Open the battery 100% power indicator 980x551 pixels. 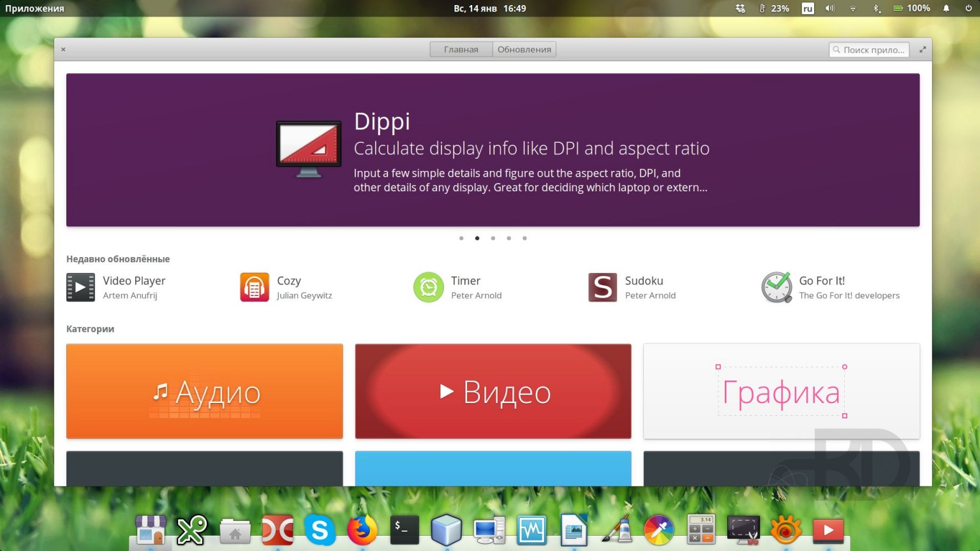pos(912,8)
